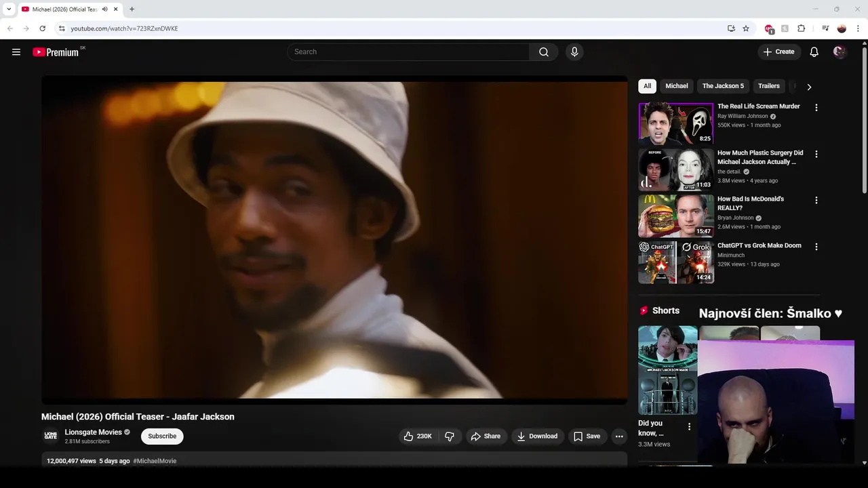Like the video with thumbs up
Image resolution: width=868 pixels, height=488 pixels.
tap(418, 436)
